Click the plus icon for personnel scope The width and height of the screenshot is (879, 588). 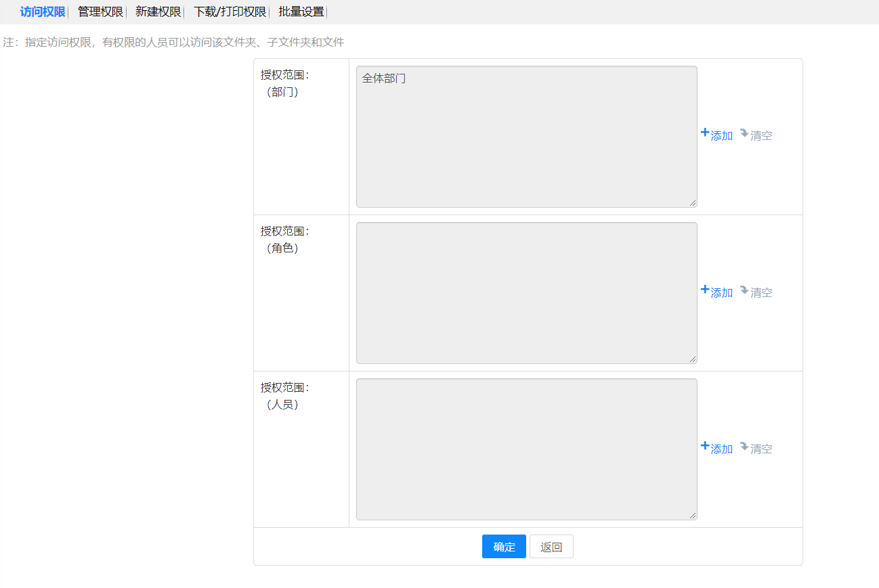(x=704, y=446)
